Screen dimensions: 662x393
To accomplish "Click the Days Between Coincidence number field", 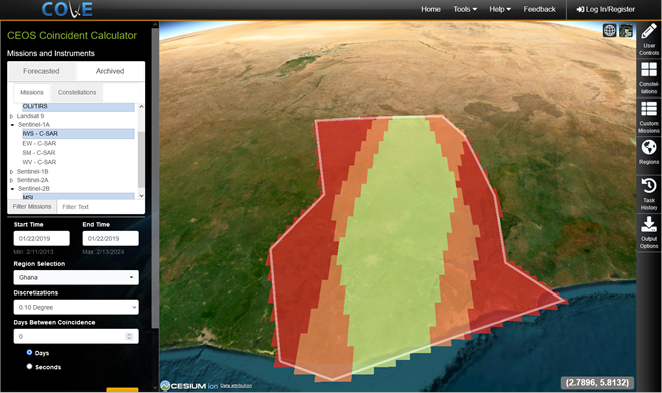I will [x=76, y=336].
